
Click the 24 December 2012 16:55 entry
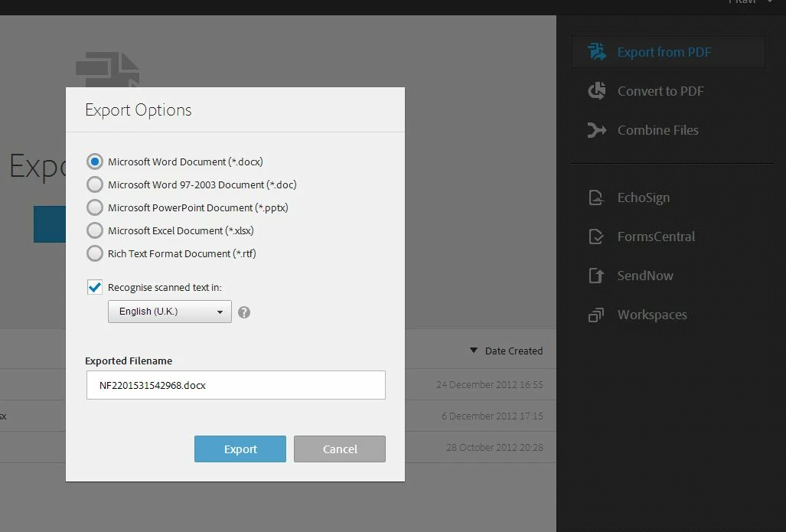(x=490, y=384)
